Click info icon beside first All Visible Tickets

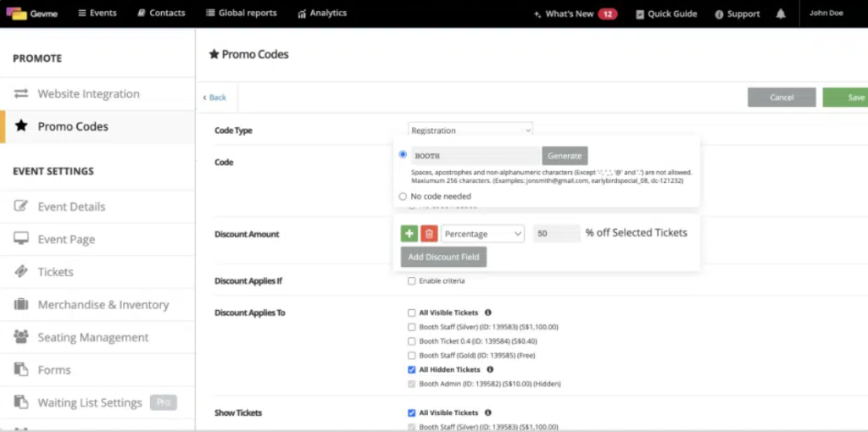[487, 313]
